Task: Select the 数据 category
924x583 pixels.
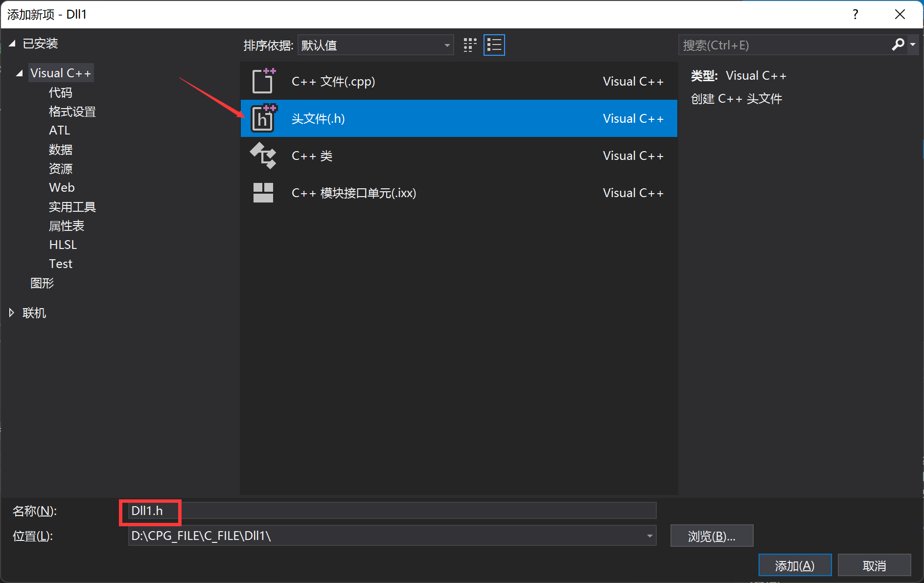Action: tap(61, 149)
